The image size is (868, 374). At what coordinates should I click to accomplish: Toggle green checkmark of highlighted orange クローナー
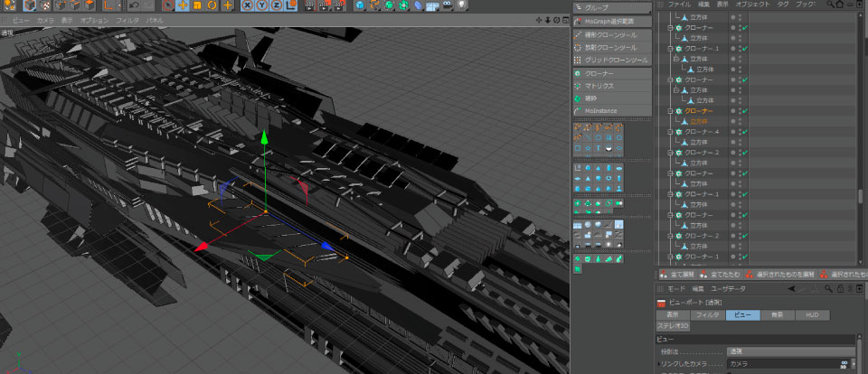pyautogui.click(x=743, y=111)
